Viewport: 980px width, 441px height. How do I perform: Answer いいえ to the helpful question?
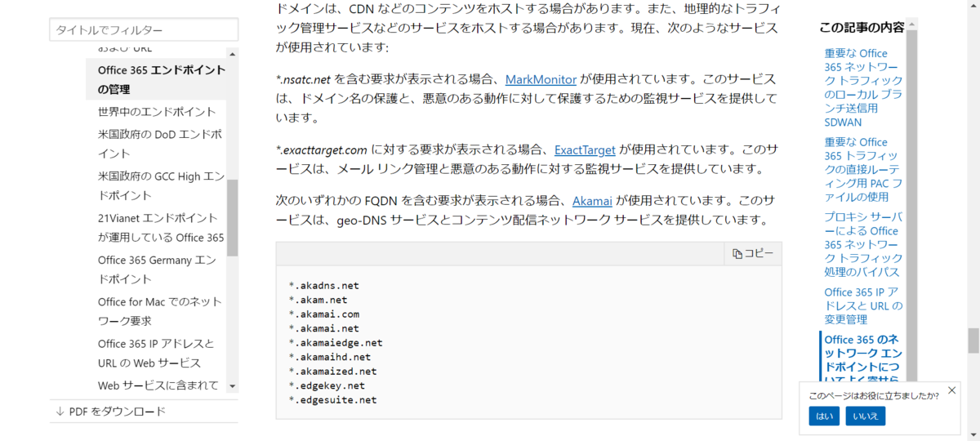[x=866, y=416]
